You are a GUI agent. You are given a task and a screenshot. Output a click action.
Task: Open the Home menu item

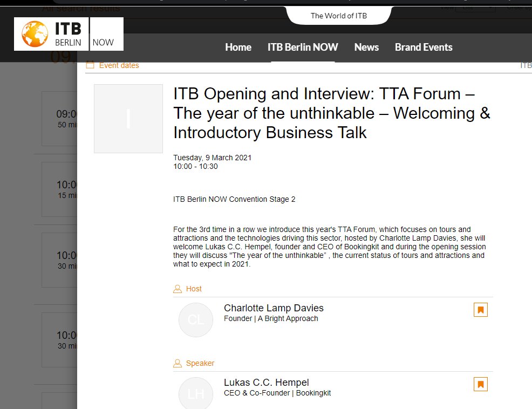point(238,47)
